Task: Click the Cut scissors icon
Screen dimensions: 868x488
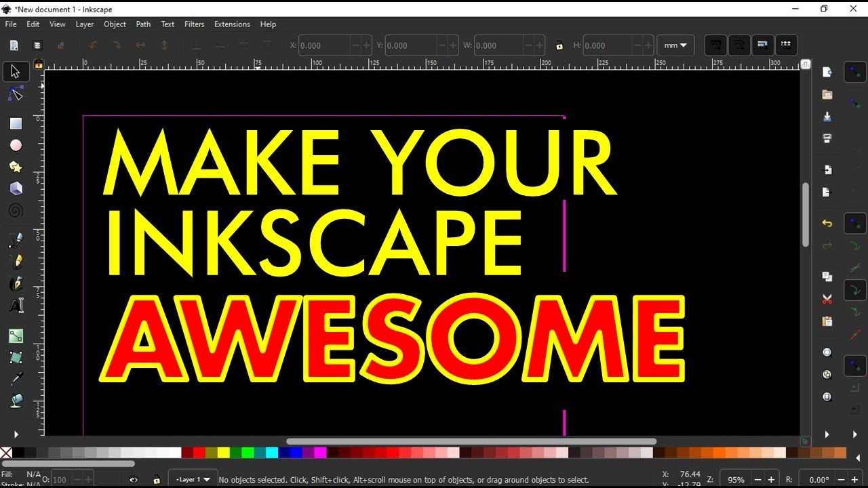Action: click(x=827, y=299)
